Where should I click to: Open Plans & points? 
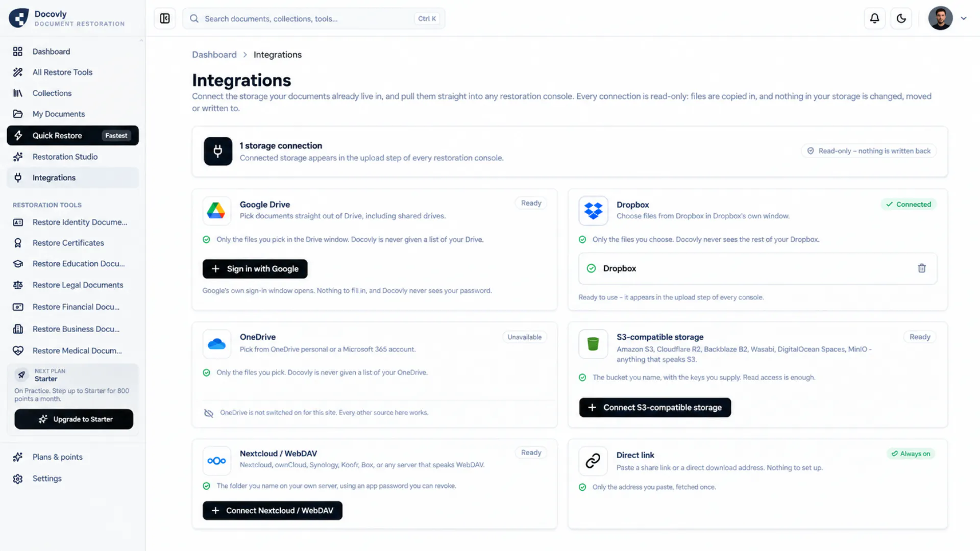(x=73, y=458)
